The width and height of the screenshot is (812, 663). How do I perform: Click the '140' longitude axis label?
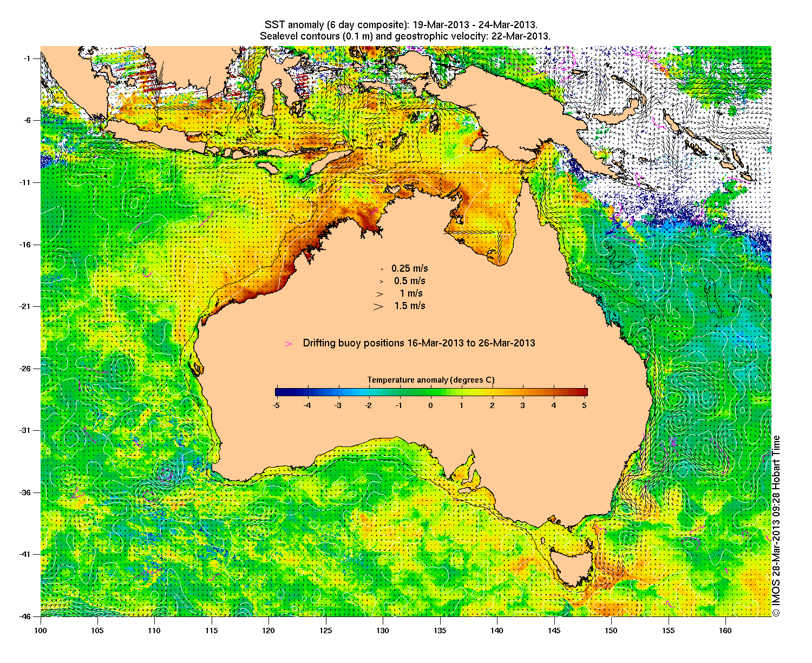click(x=497, y=630)
